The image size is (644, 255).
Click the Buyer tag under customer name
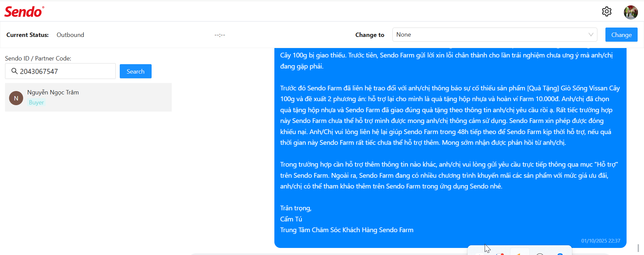pyautogui.click(x=36, y=102)
